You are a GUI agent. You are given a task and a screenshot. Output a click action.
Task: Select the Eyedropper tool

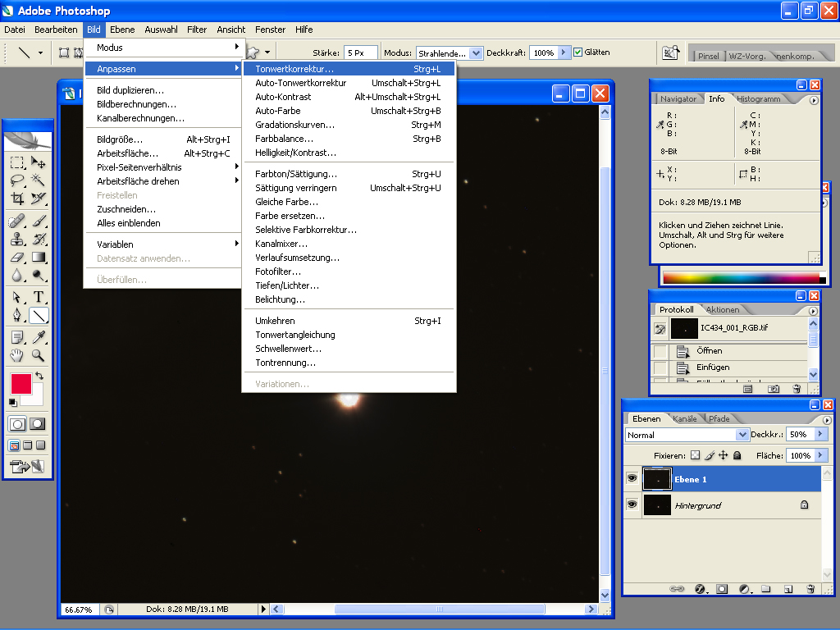[x=38, y=337]
